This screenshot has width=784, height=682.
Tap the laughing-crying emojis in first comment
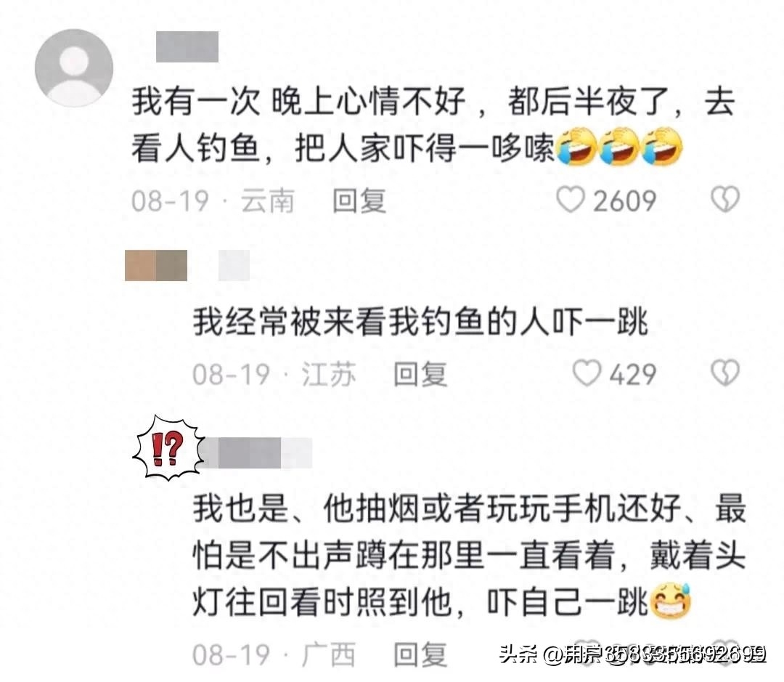pos(619,145)
